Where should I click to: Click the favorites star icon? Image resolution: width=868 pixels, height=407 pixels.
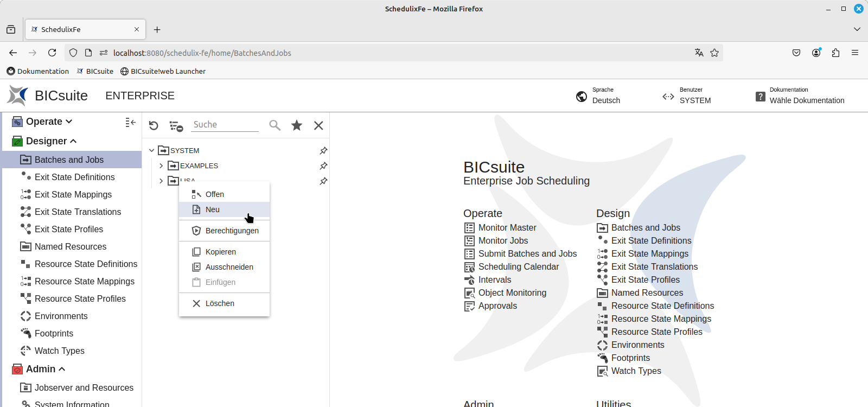pyautogui.click(x=297, y=125)
